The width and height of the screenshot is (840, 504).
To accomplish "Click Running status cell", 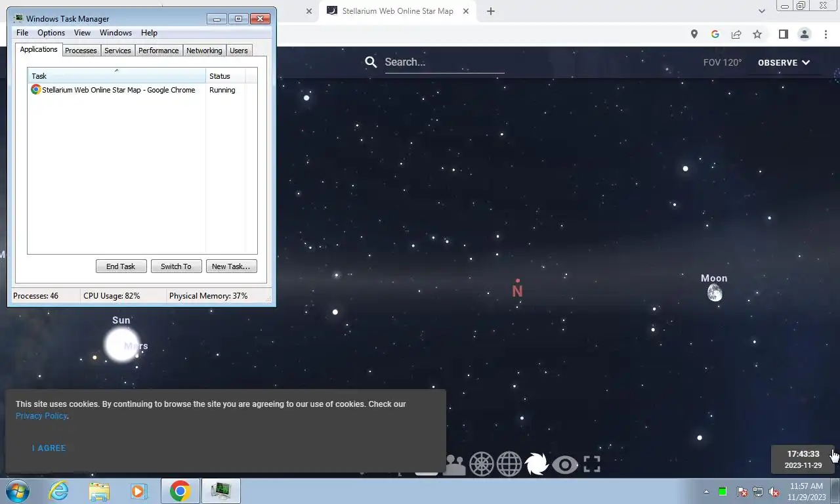I will click(x=222, y=90).
